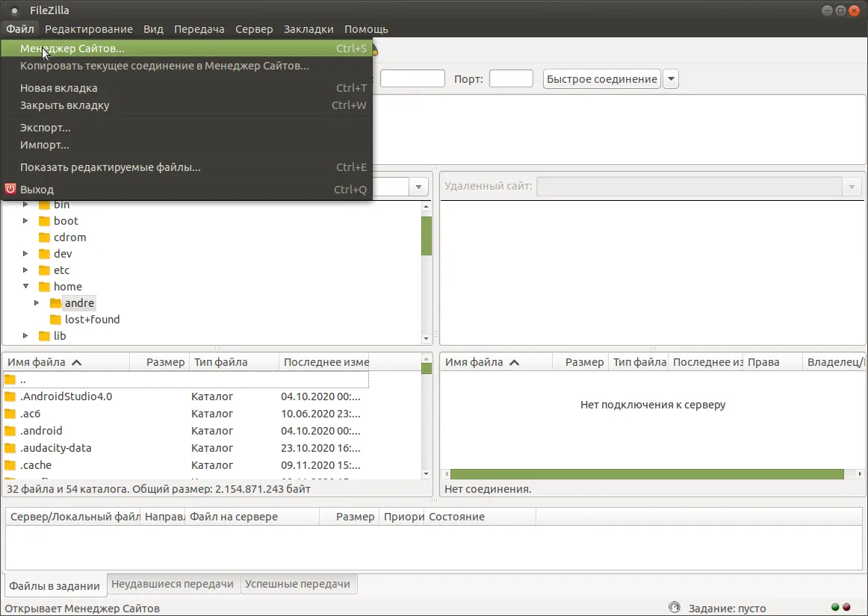Expand the etc folder tree node
The image size is (868, 616).
pos(25,270)
